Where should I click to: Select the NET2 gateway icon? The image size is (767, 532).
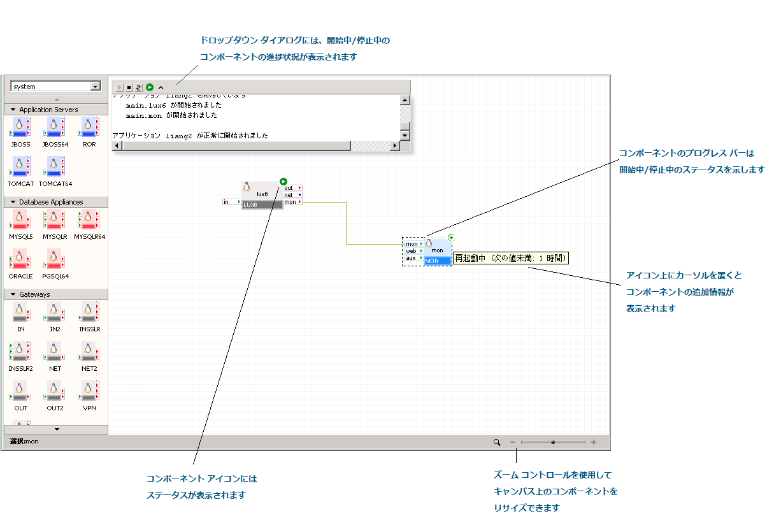click(89, 352)
